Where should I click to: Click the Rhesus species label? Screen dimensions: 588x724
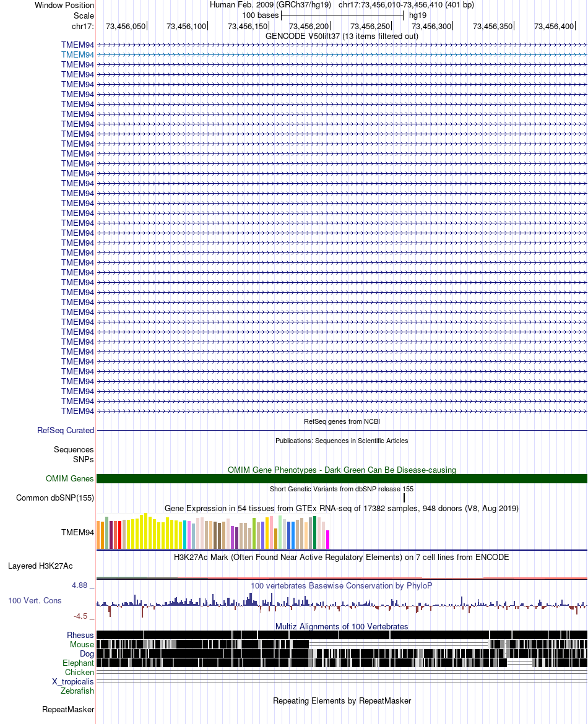[80, 636]
